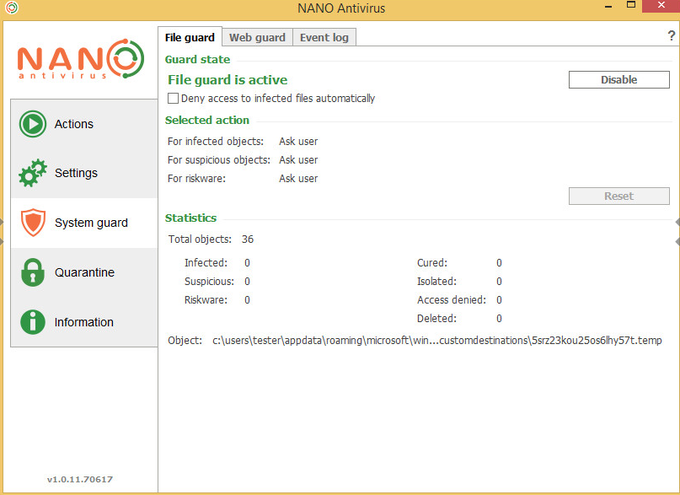Click the green padlock Quarantine icon

point(33,272)
